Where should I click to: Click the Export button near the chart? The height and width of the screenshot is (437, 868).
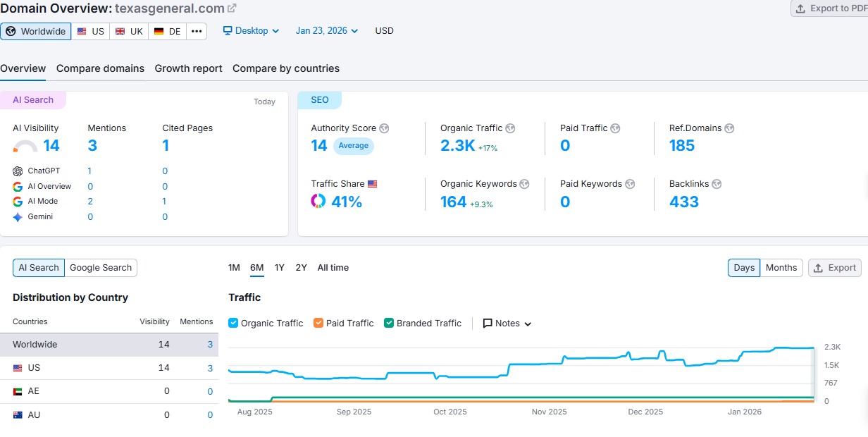point(835,268)
